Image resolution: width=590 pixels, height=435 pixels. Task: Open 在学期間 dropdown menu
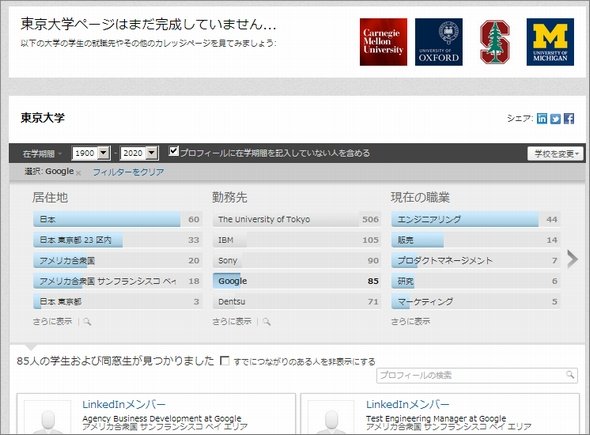click(42, 154)
